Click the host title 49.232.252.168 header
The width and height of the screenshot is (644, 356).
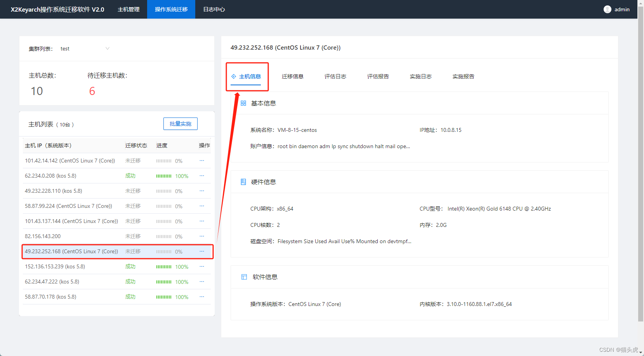285,47
